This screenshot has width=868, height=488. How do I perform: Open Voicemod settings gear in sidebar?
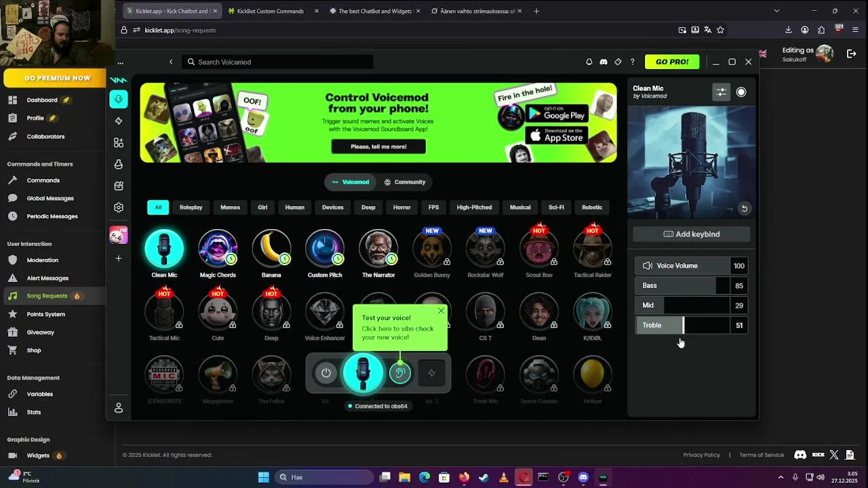point(119,207)
